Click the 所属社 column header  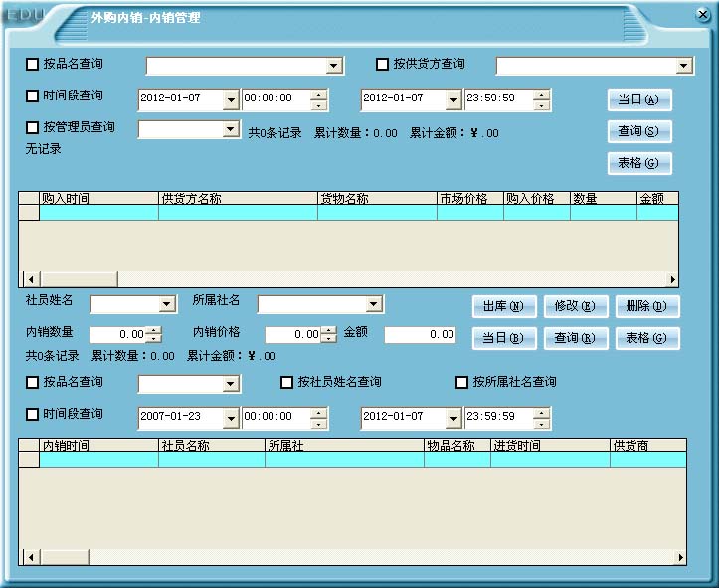click(344, 446)
